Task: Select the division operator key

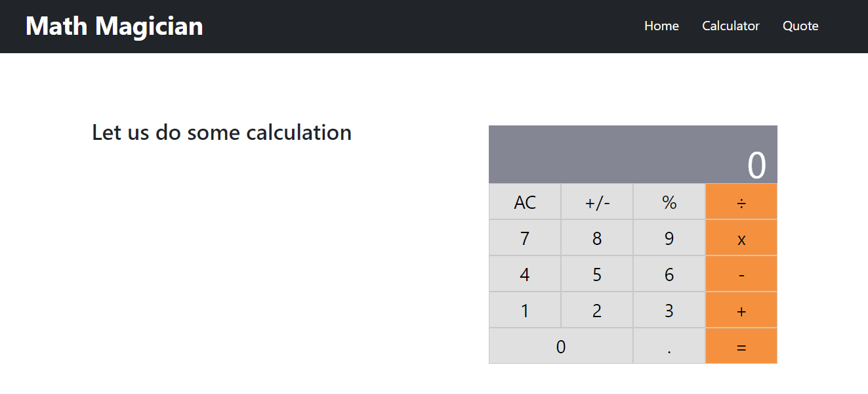Action: [741, 202]
